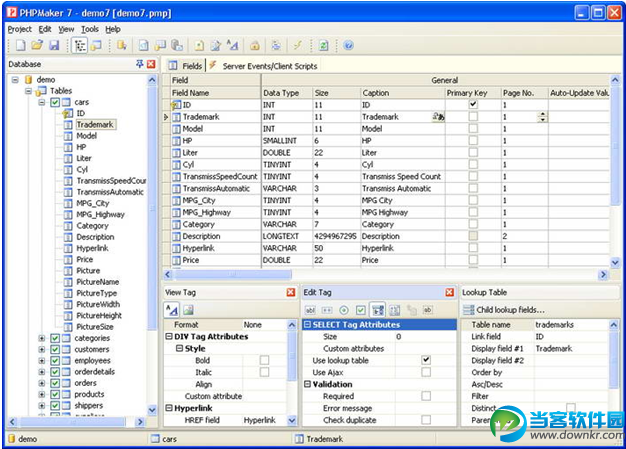Screen dimensions: 626x449
Task: Open the Project menu
Action: 20,29
